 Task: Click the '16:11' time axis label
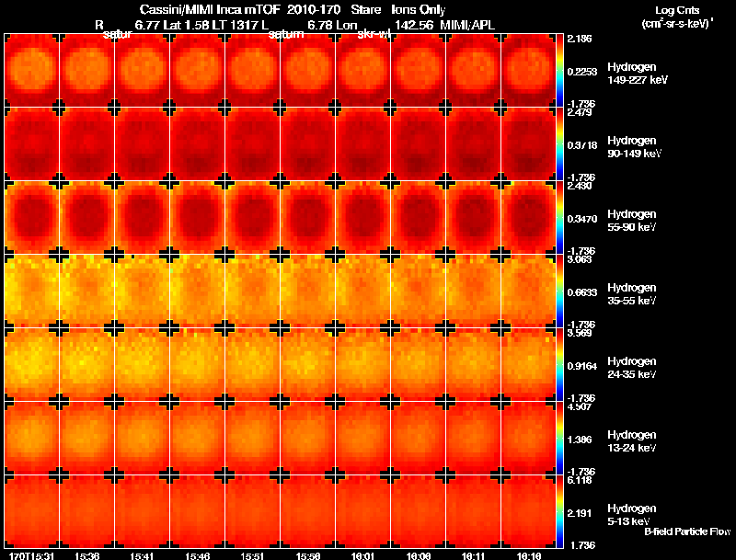click(474, 555)
